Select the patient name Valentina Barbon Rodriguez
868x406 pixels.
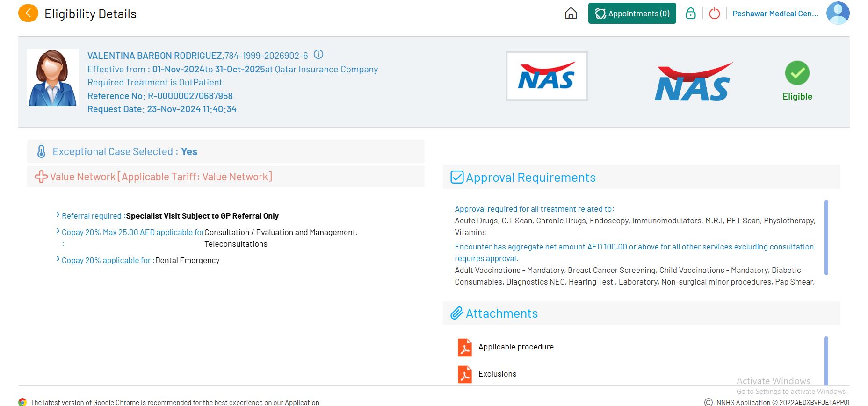click(155, 56)
